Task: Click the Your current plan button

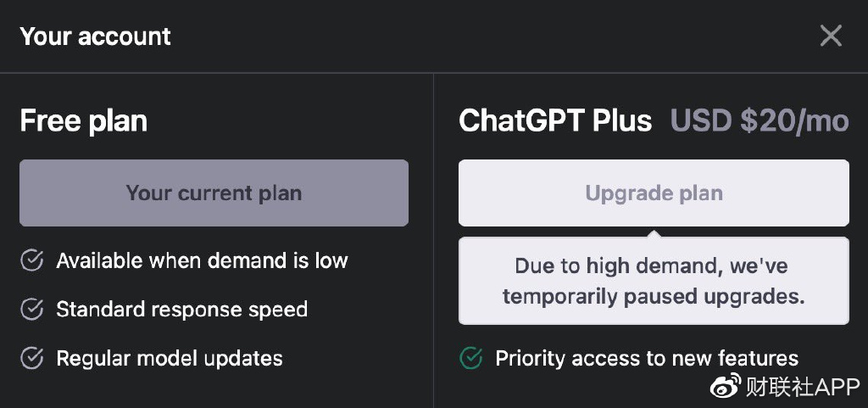Action: (214, 193)
